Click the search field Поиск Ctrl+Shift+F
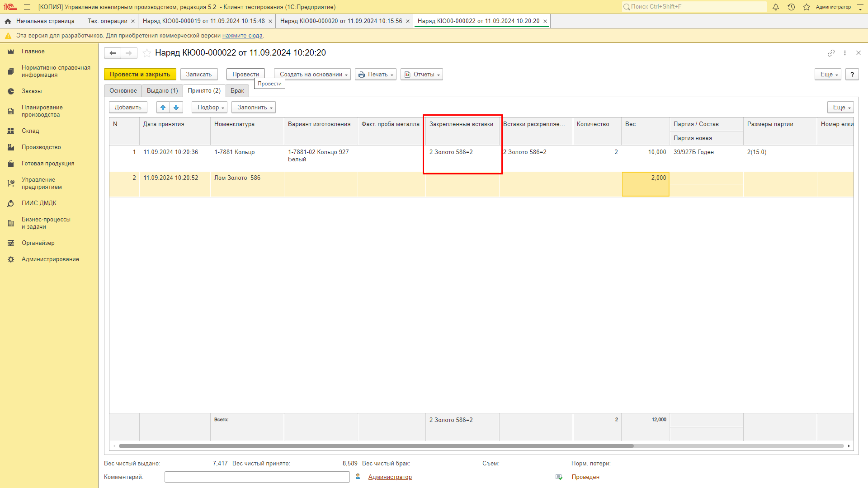Viewport: 868px width, 488px height. (694, 7)
